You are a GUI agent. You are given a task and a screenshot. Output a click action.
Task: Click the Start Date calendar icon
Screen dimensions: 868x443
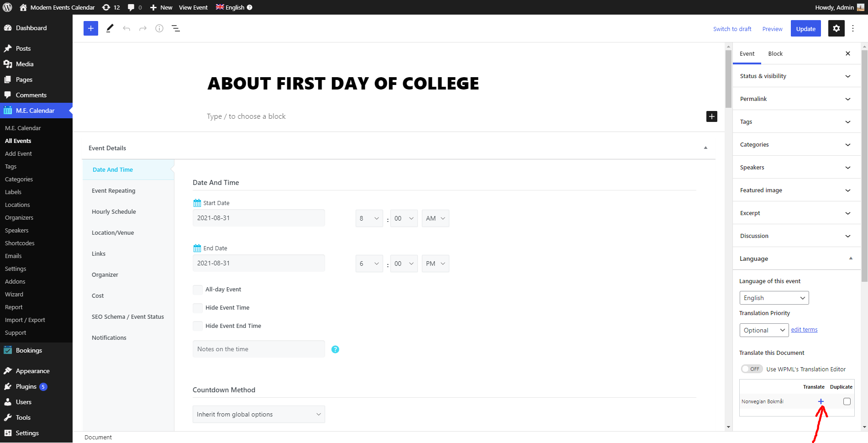(x=197, y=203)
